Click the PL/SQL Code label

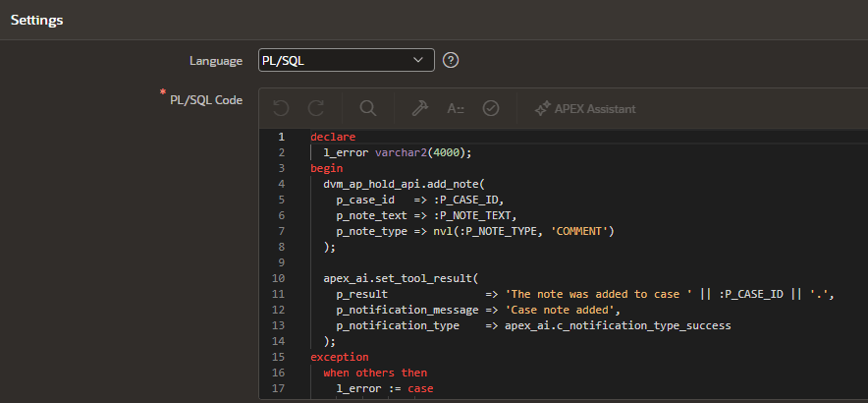coord(206,100)
